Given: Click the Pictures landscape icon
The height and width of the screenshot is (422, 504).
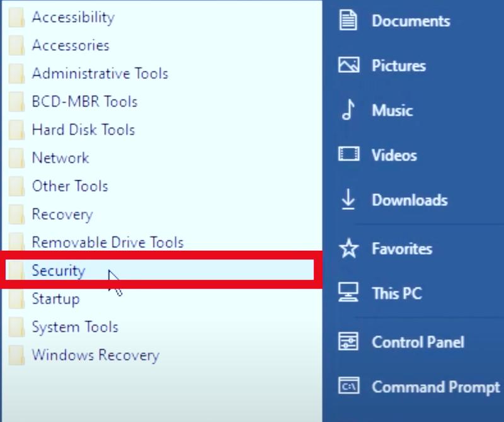Looking at the screenshot, I should click(x=349, y=65).
